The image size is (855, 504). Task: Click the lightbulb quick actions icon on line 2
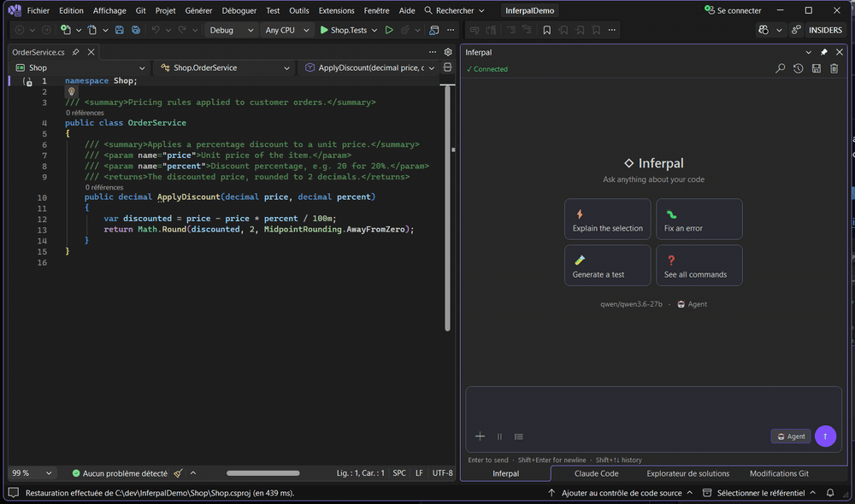[x=72, y=91]
